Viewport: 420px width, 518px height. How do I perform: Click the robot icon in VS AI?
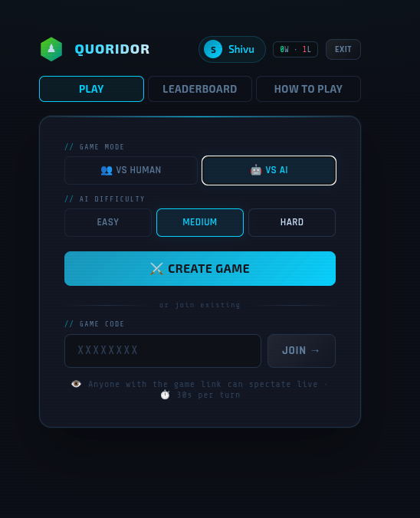[256, 170]
